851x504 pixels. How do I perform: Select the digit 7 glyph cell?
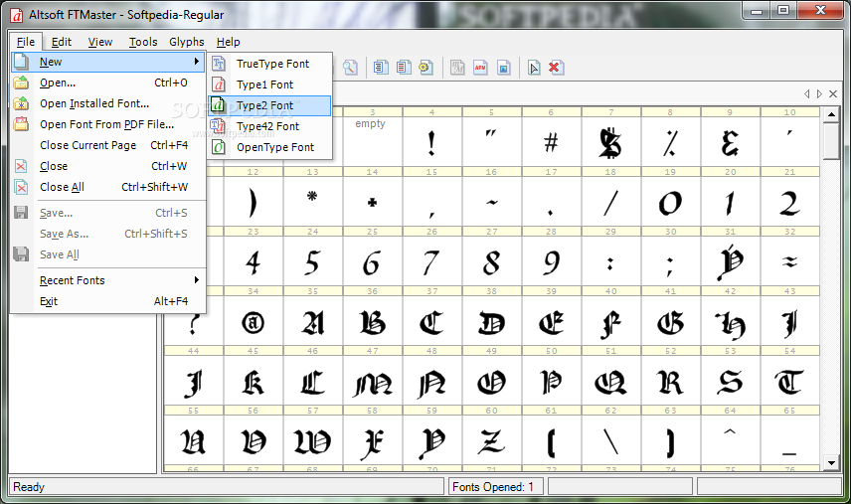432,261
